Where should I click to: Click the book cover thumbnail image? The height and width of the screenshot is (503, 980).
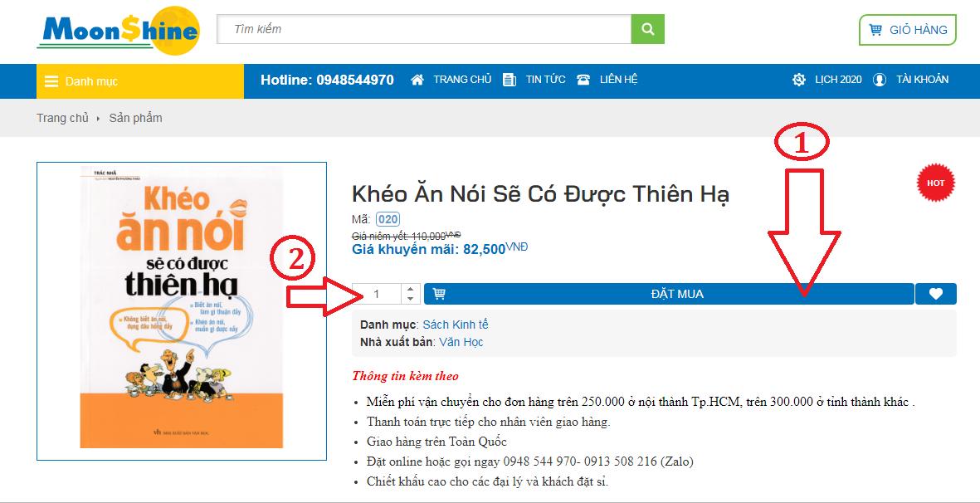[x=182, y=311]
